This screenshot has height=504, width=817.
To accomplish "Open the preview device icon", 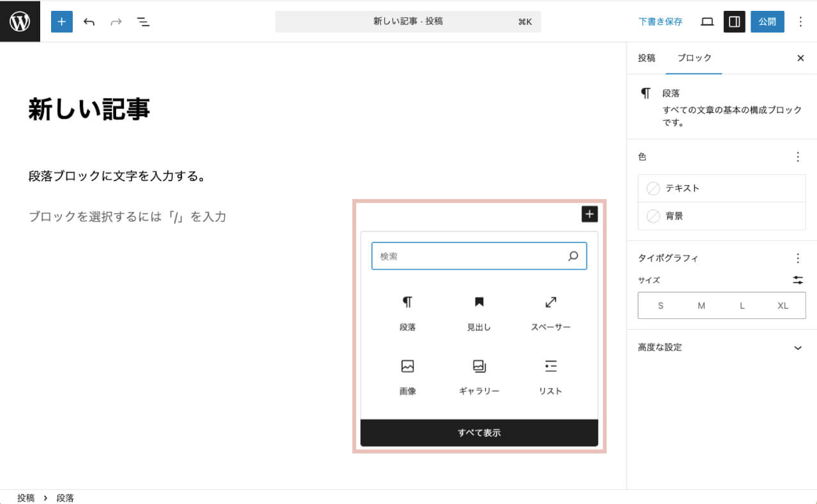I will (707, 21).
